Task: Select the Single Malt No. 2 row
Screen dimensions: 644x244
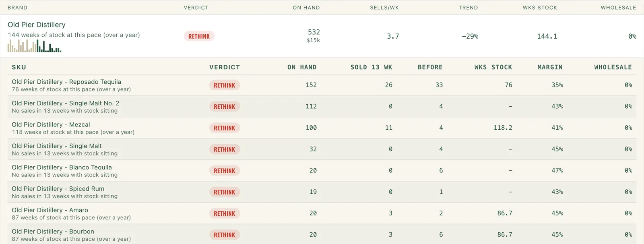Action: (x=322, y=106)
